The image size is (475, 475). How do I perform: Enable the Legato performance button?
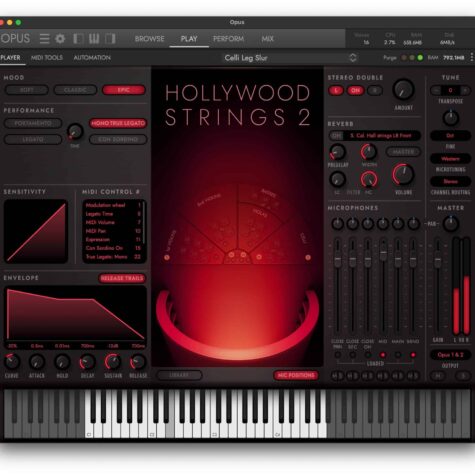click(33, 139)
